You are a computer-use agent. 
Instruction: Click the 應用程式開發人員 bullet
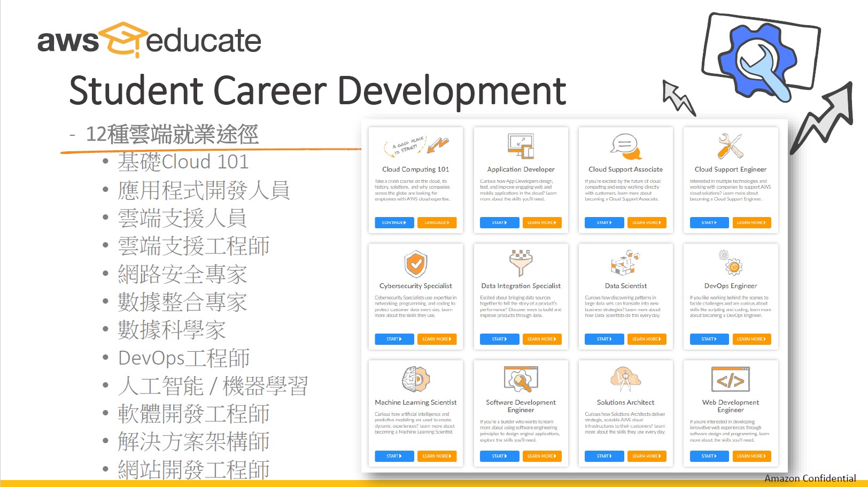point(204,190)
